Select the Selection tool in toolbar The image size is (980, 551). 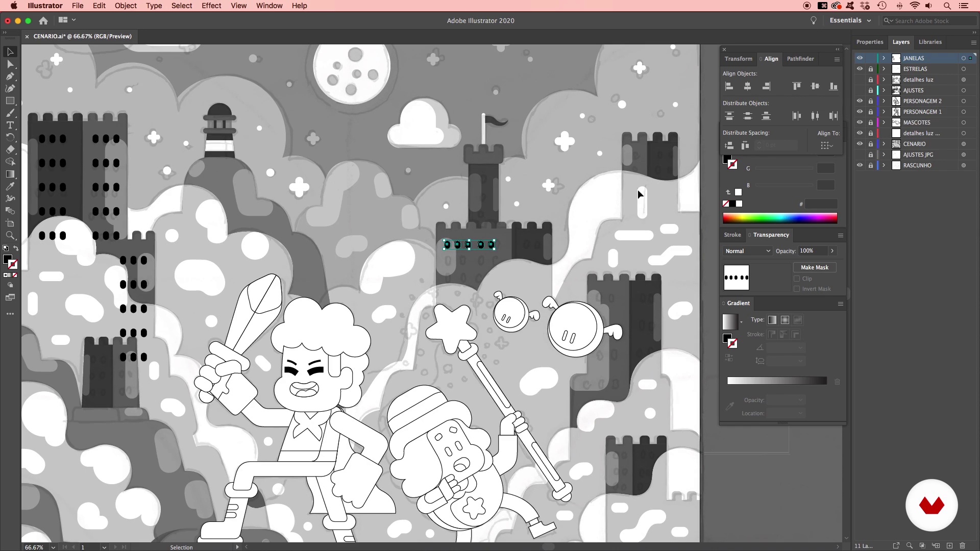coord(10,52)
